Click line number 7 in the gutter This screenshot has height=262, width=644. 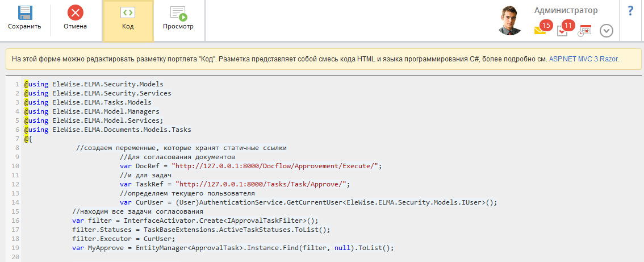pos(17,139)
